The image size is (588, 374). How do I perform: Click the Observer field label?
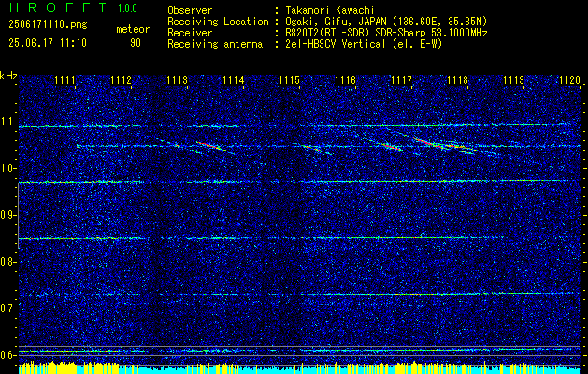click(x=190, y=11)
